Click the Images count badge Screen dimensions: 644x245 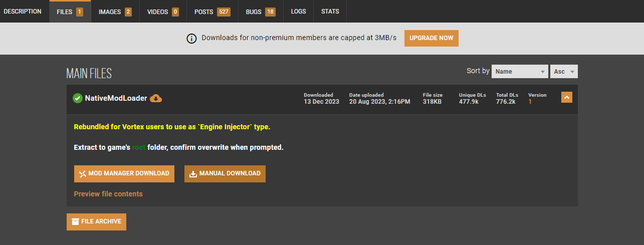128,12
